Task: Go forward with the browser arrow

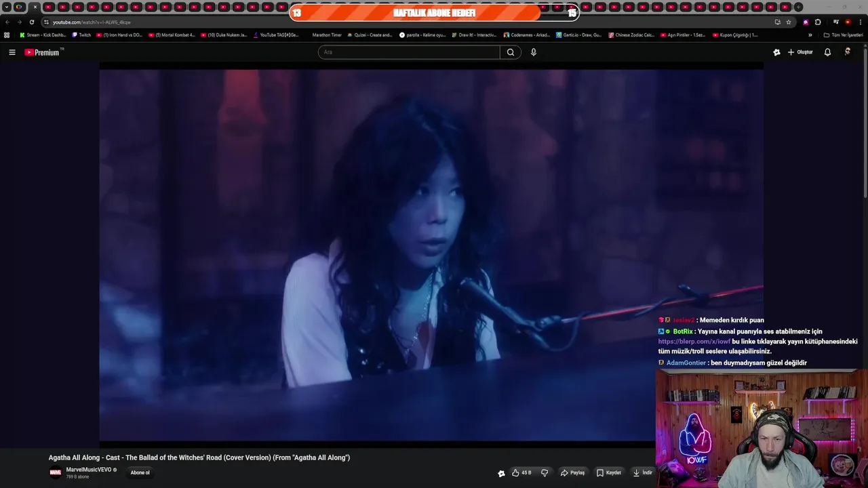Action: [19, 22]
